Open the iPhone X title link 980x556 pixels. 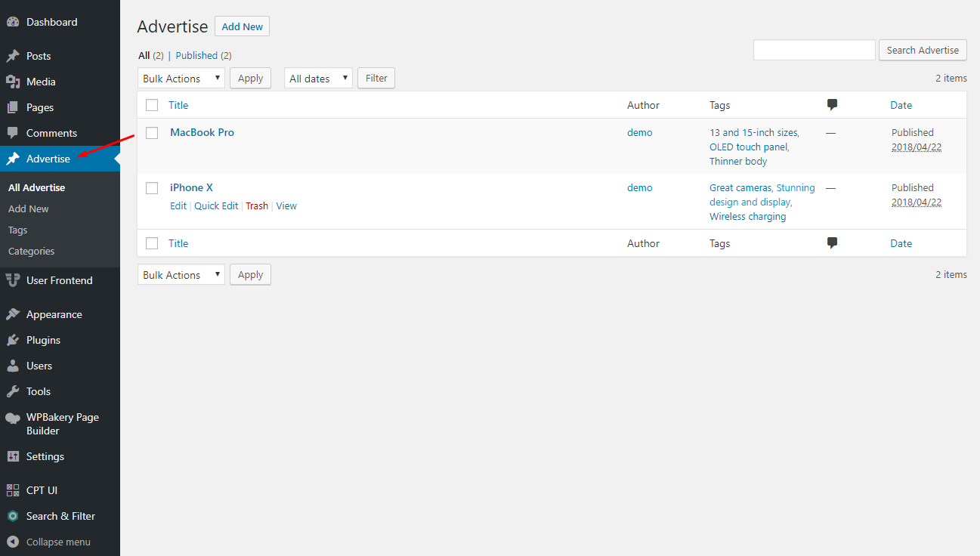coord(191,187)
